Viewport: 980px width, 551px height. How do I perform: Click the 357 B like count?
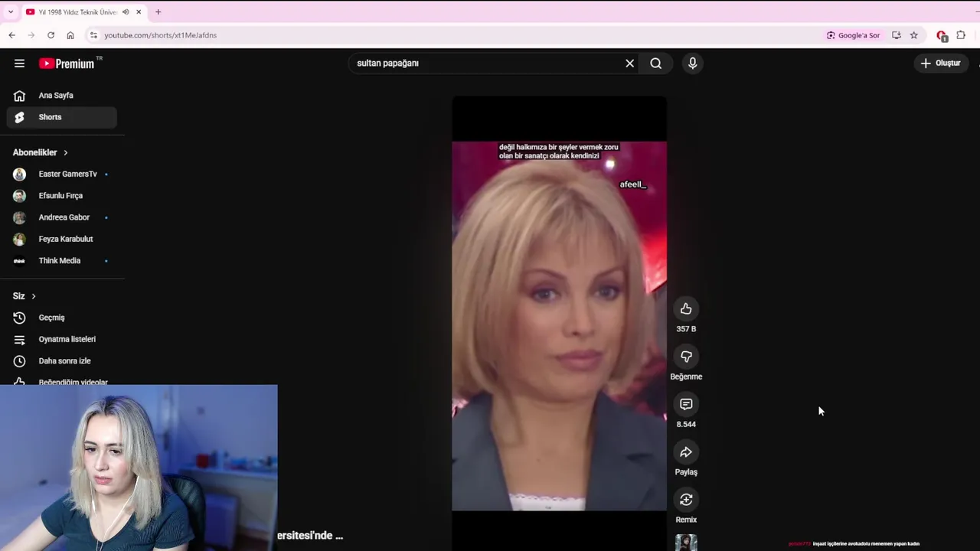686,329
